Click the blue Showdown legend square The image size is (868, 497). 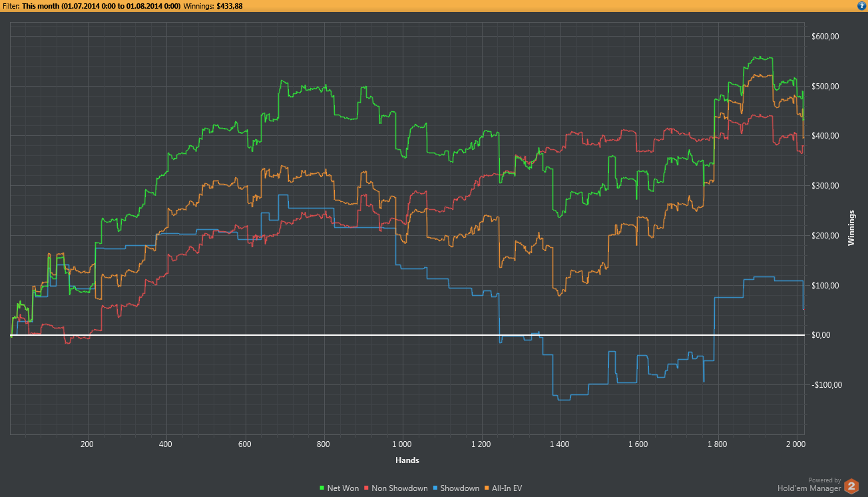click(435, 488)
